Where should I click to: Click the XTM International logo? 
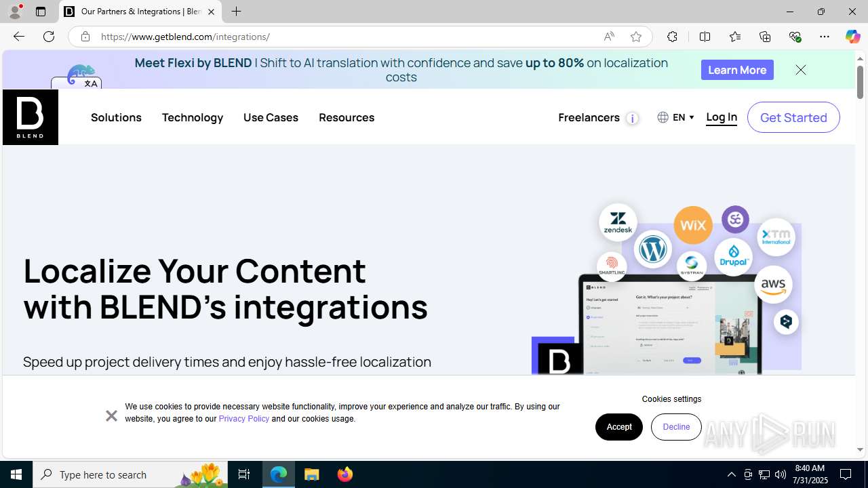776,237
